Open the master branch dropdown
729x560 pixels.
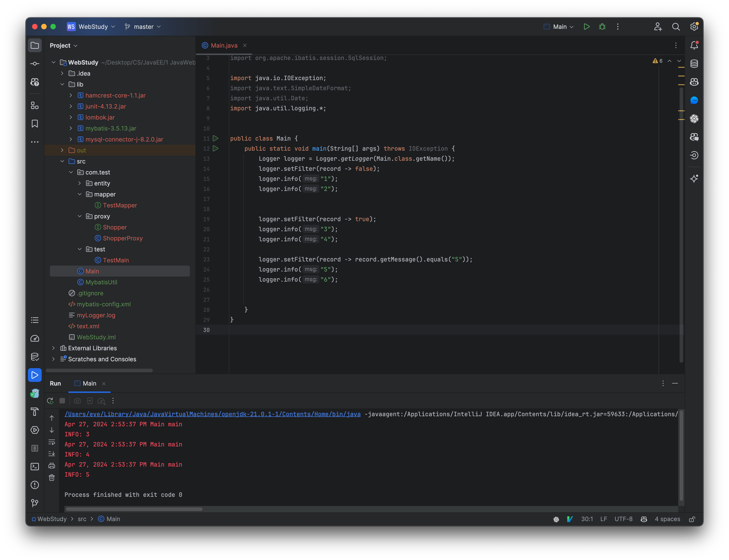[x=142, y=27]
